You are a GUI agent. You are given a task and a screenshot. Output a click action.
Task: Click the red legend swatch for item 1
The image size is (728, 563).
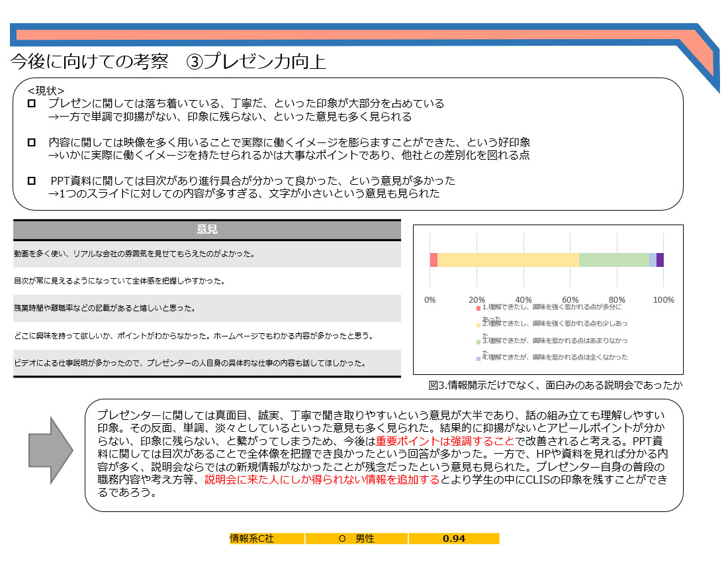[478, 308]
